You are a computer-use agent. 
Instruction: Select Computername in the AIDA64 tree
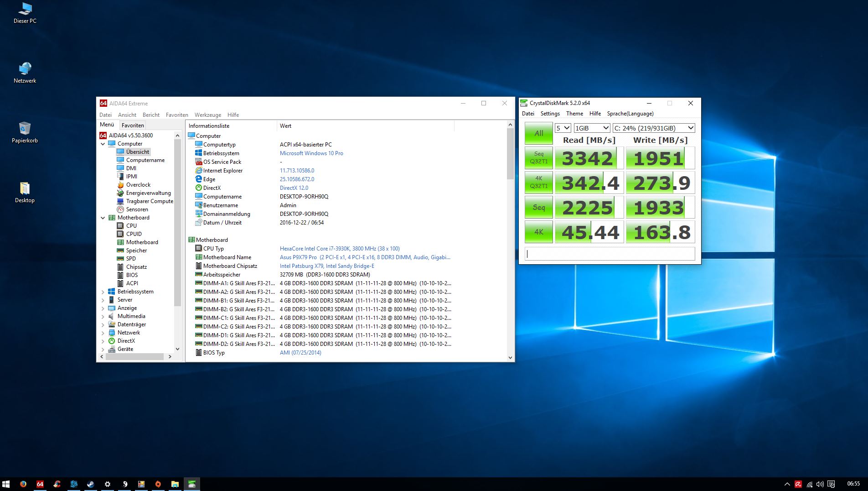pyautogui.click(x=145, y=160)
